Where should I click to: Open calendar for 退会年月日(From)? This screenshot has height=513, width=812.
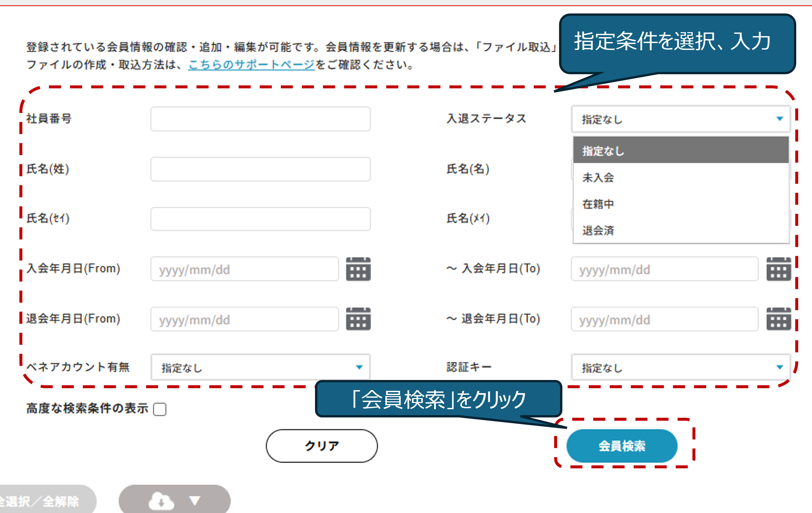[358, 319]
